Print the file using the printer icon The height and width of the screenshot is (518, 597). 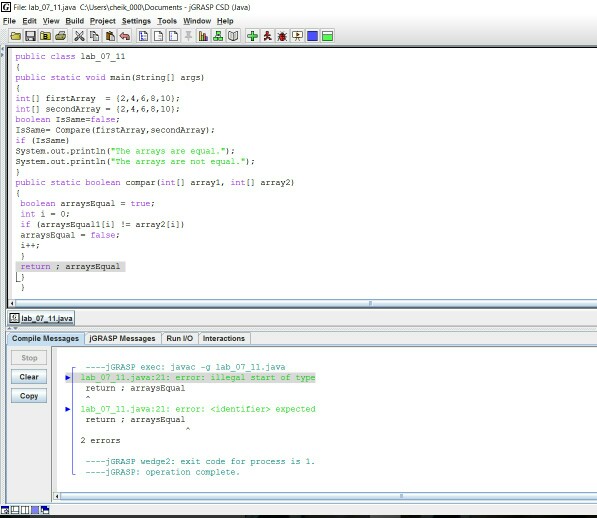61,37
